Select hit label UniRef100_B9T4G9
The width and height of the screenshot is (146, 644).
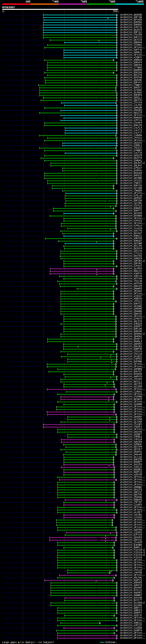tap(131, 20)
